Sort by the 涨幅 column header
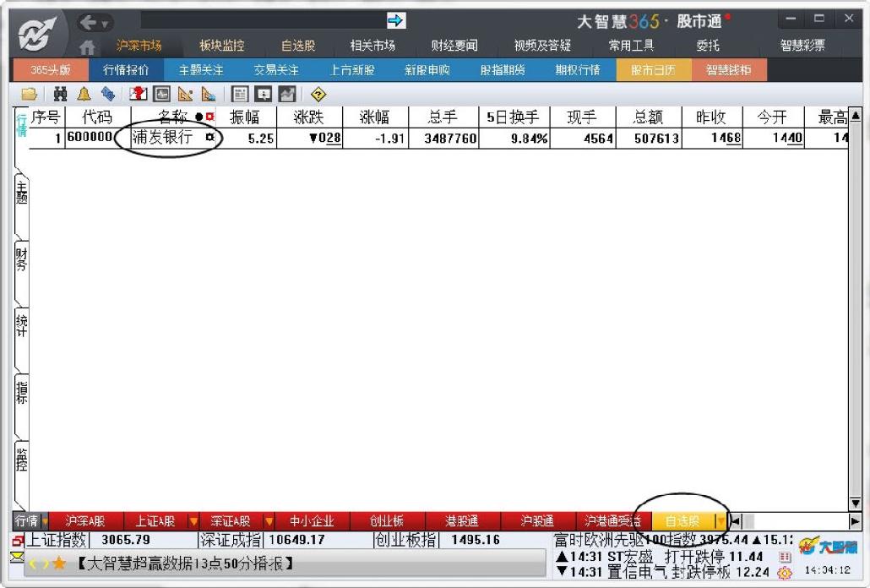This screenshot has width=870, height=588. click(375, 117)
